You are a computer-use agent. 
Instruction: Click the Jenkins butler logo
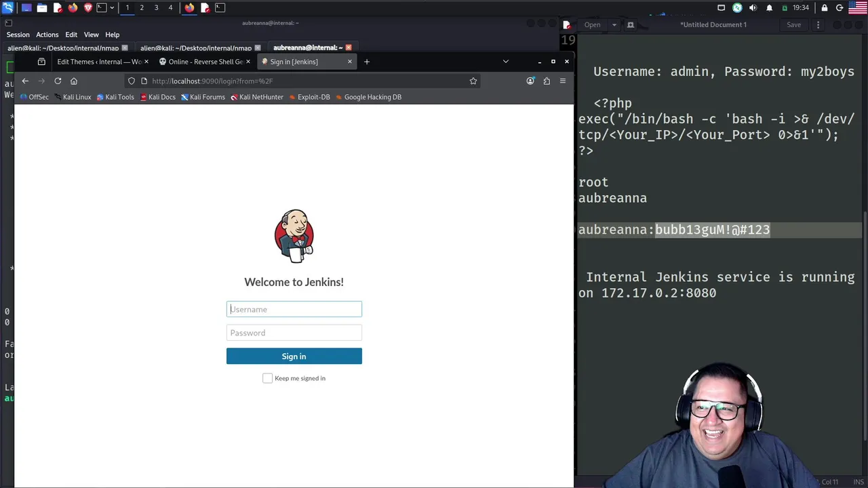(x=294, y=236)
